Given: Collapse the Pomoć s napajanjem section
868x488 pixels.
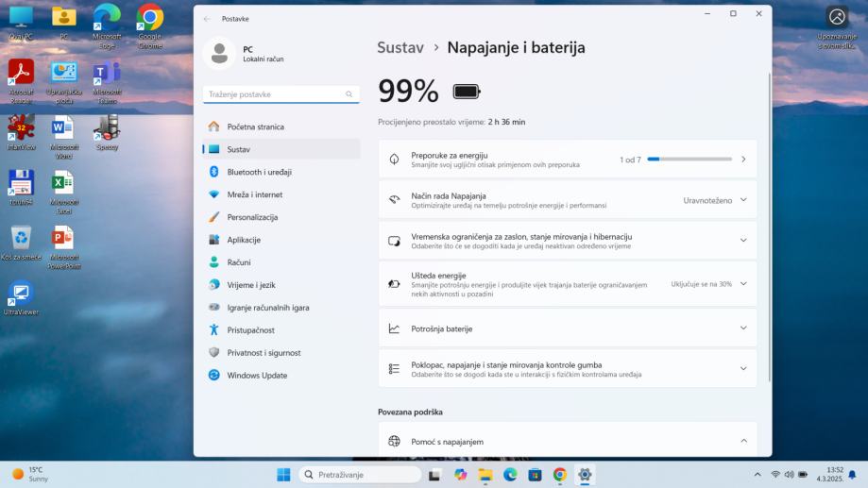Looking at the screenshot, I should pos(743,441).
